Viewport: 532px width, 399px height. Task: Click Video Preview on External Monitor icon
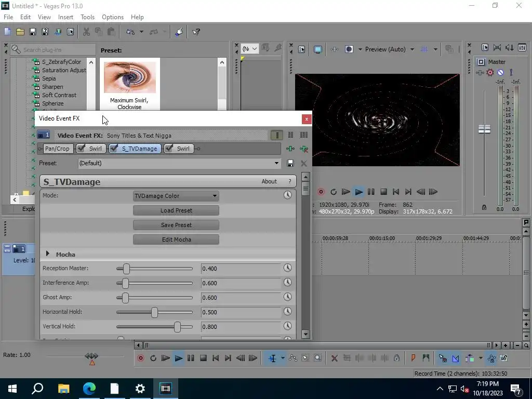318,49
